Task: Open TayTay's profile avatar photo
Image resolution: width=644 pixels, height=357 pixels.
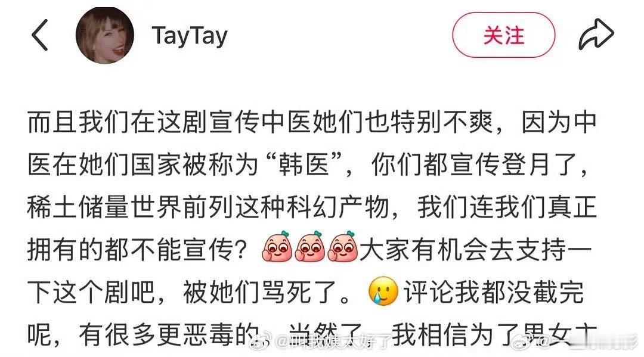Action: [x=105, y=35]
